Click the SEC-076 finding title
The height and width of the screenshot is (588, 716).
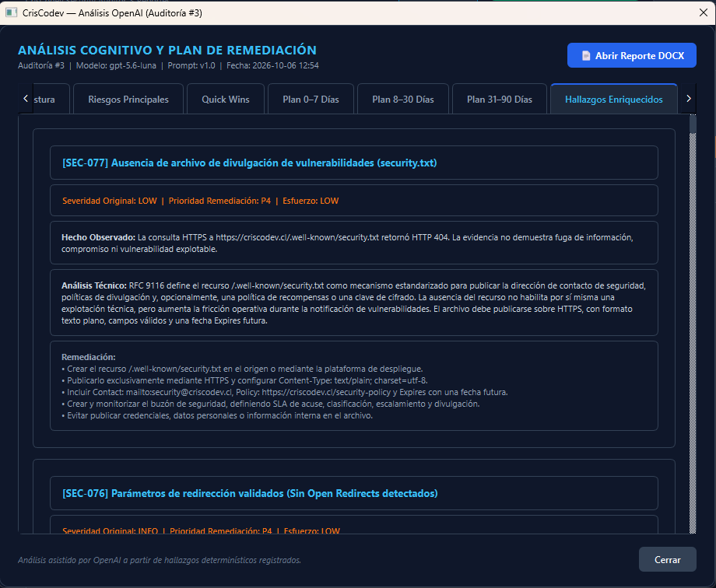[250, 493]
